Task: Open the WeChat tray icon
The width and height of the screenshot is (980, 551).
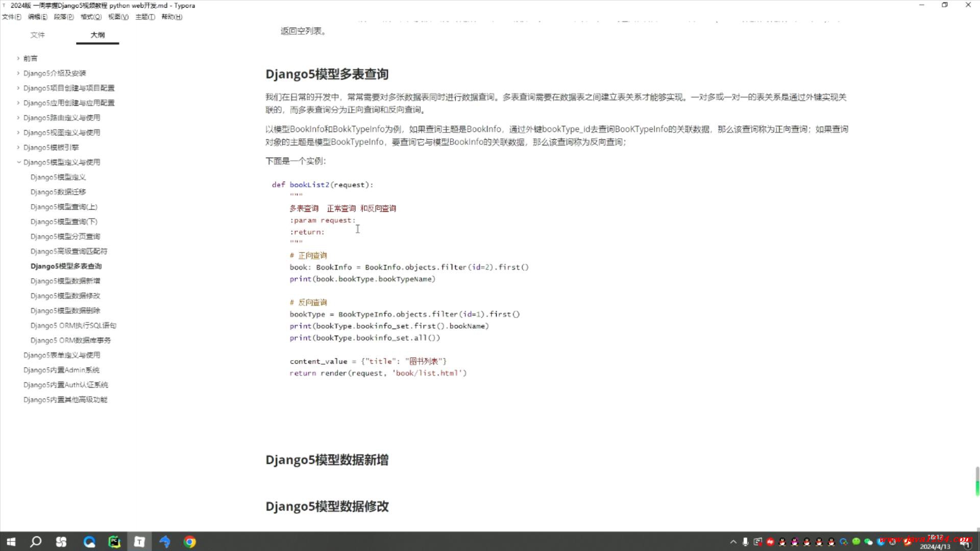Action: 868,542
